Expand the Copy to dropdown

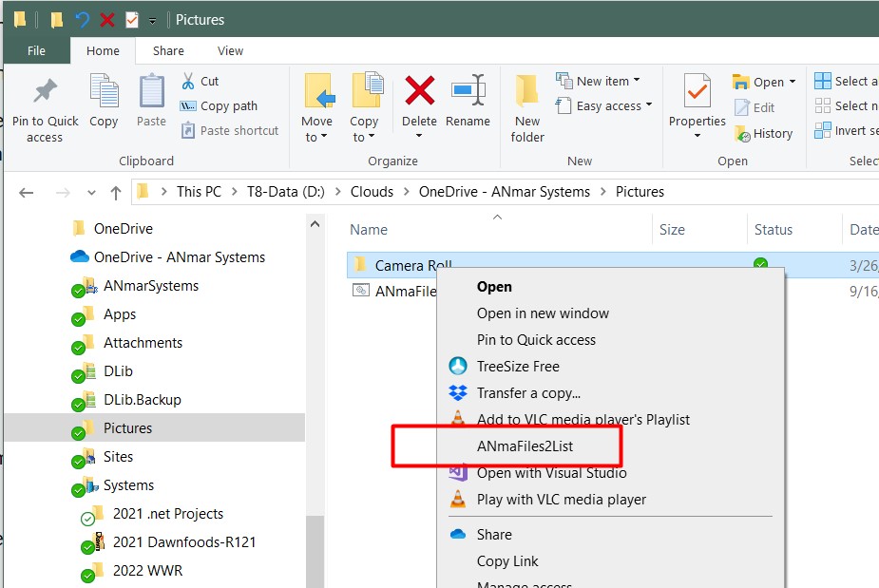click(x=364, y=137)
